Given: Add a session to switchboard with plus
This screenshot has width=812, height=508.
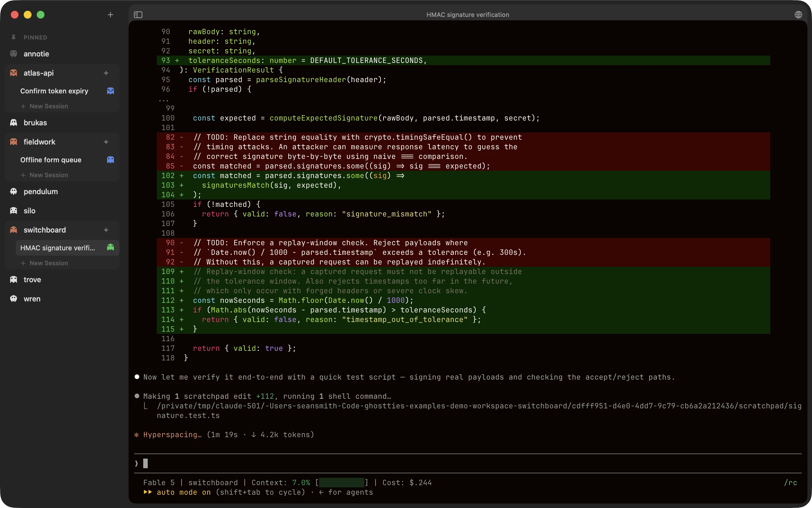Looking at the screenshot, I should 106,230.
